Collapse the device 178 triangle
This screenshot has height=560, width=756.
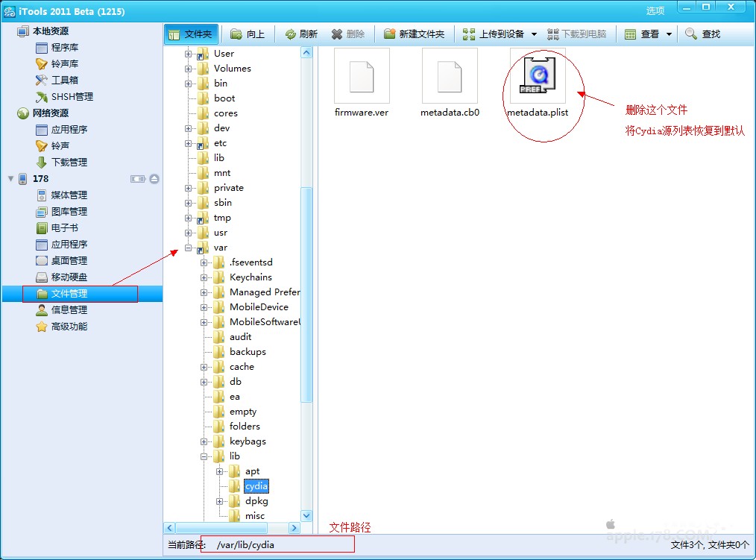click(10, 179)
